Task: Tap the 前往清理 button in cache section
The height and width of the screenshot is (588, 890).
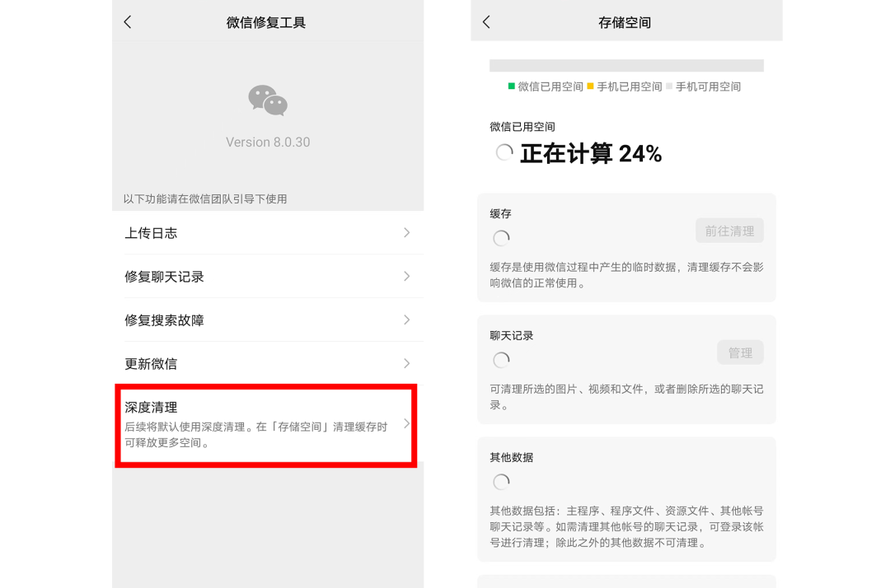Action: [x=729, y=231]
